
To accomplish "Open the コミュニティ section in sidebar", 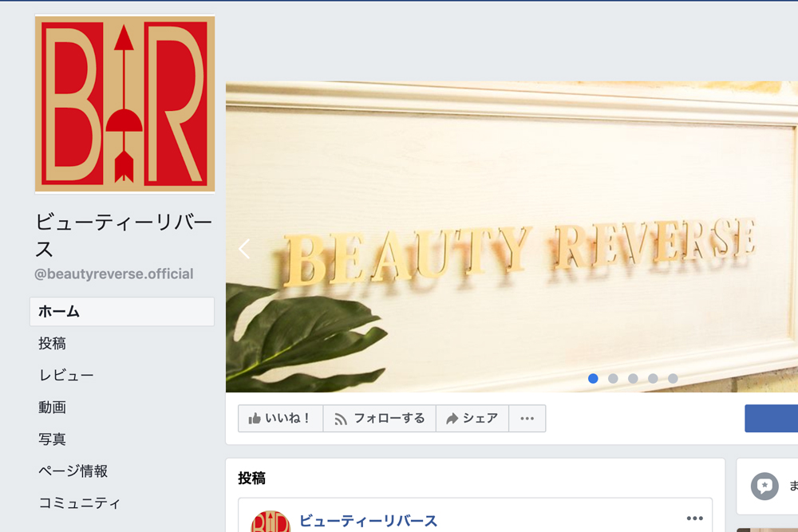I will [79, 503].
